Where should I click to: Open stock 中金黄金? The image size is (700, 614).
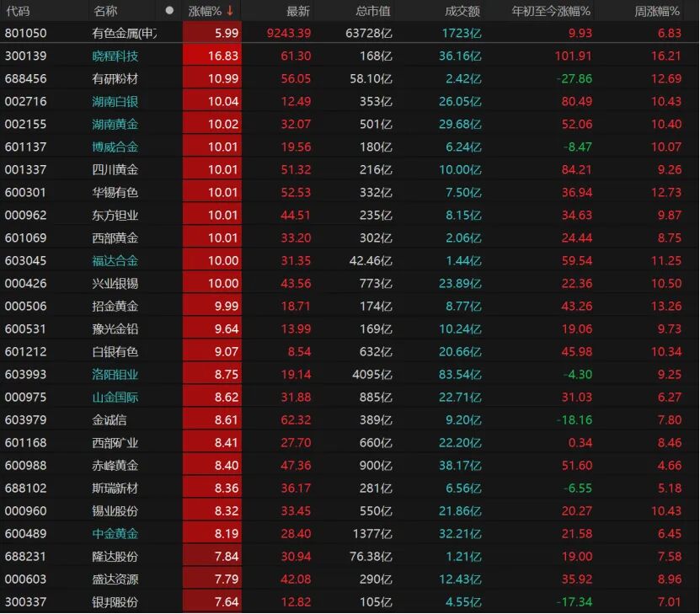pos(115,534)
